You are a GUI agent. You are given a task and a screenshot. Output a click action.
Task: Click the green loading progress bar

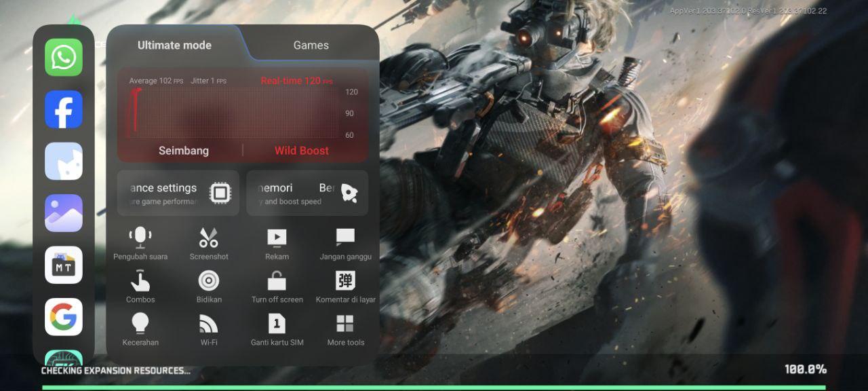[434, 388]
